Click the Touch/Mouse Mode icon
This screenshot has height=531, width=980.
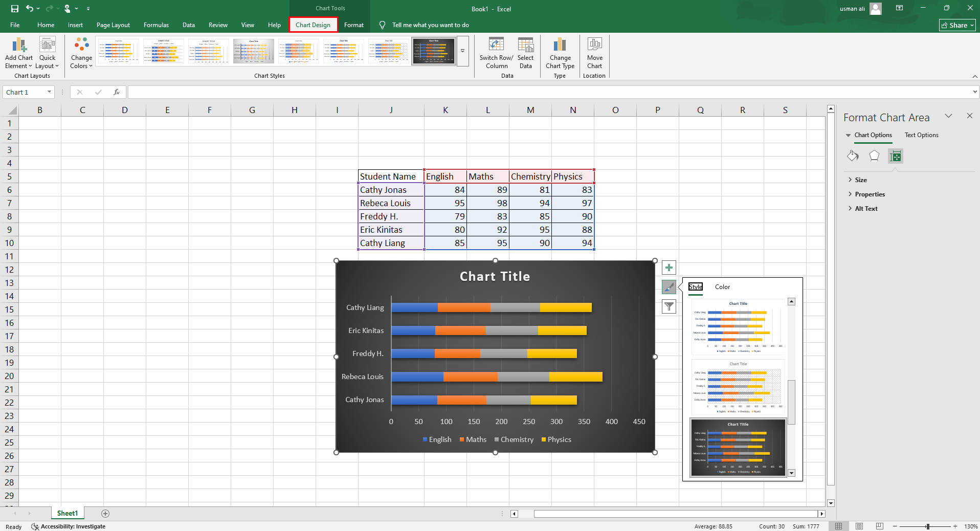click(67, 9)
